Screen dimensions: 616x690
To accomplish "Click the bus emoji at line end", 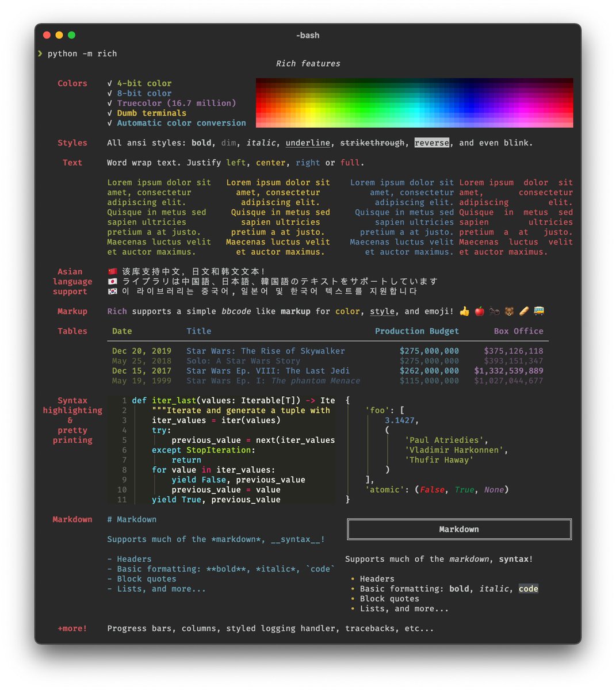I will click(x=538, y=311).
